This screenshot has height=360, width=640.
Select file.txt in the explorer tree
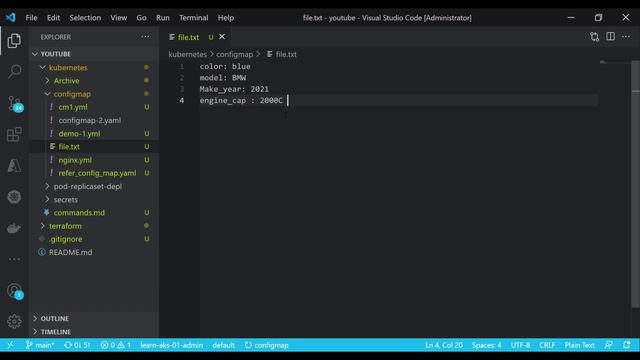94,147
